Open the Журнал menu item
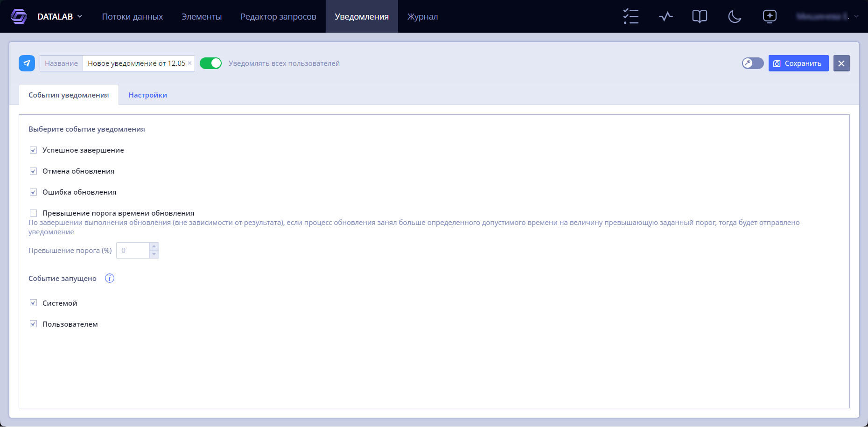Viewport: 868px width, 427px height. (x=422, y=16)
